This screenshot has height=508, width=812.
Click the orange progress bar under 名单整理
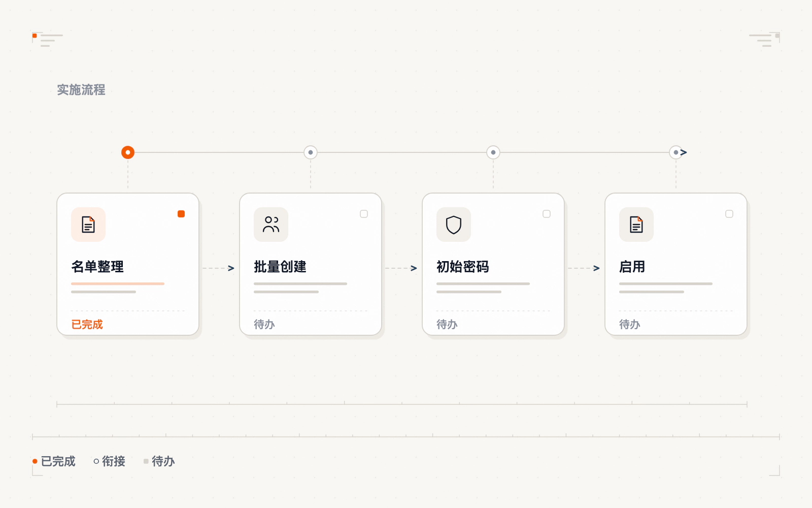tap(118, 283)
